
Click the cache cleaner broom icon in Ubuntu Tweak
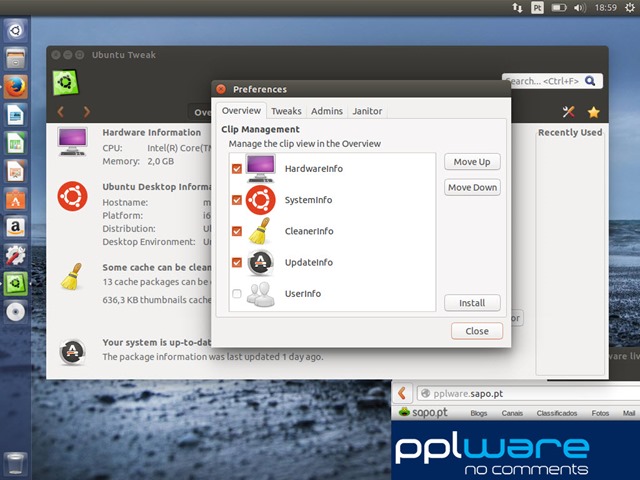[x=72, y=277]
